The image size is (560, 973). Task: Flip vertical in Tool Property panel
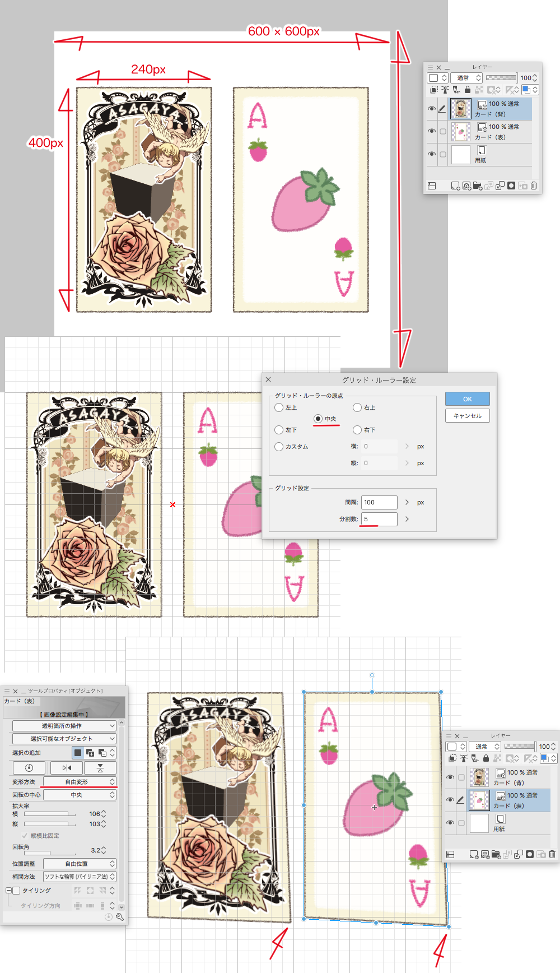(100, 768)
